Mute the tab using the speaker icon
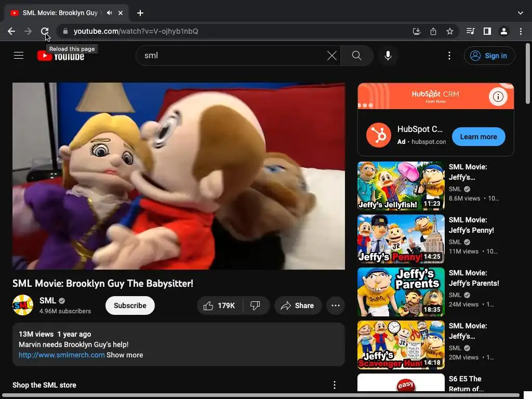The width and height of the screenshot is (532, 399). click(x=109, y=13)
